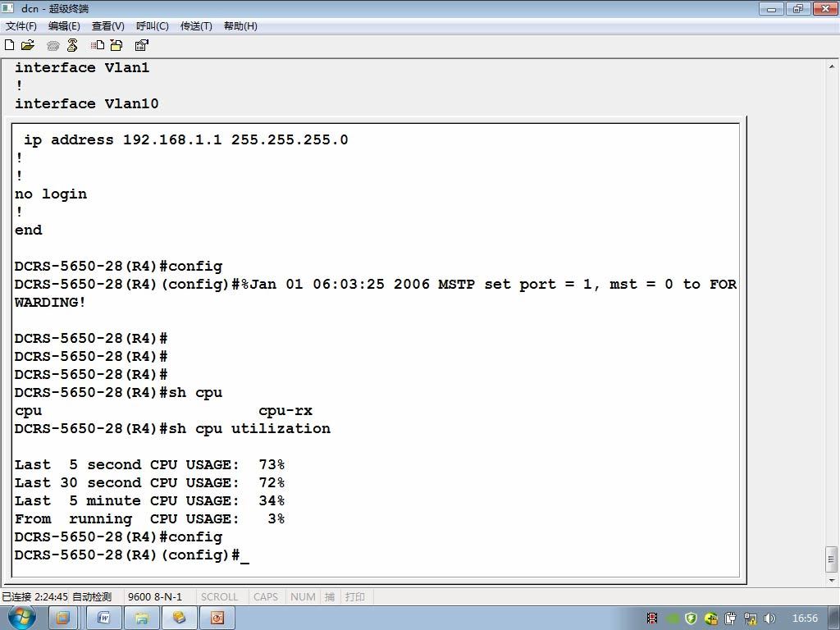Viewport: 840px width, 630px height.
Task: Click the dcn - 超级终端 title text
Action: point(55,8)
